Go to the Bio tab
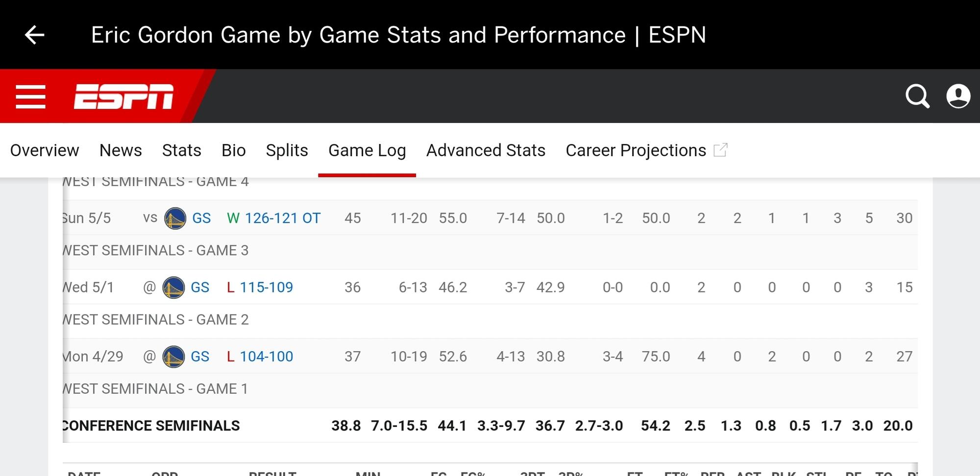The height and width of the screenshot is (476, 980). [233, 150]
